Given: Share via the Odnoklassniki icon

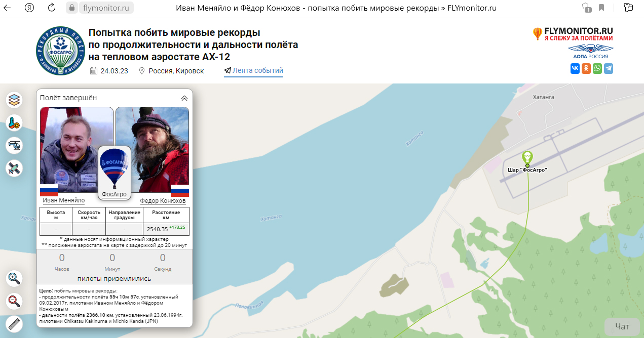Looking at the screenshot, I should pos(586,68).
